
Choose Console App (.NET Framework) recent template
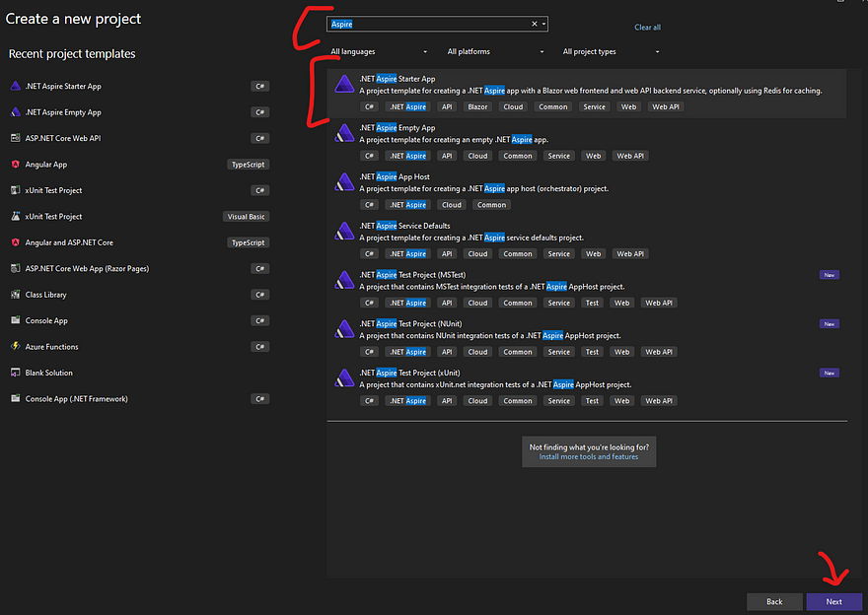pos(139,398)
